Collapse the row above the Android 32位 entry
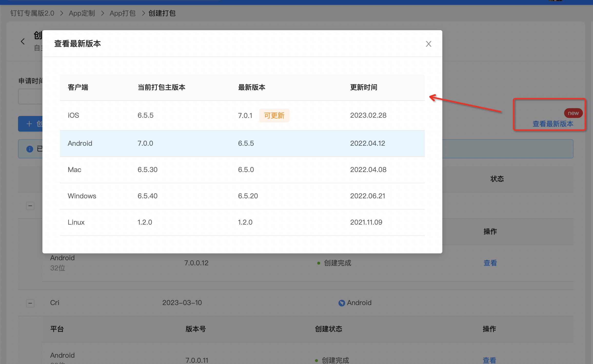This screenshot has width=593, height=364. pos(30,206)
